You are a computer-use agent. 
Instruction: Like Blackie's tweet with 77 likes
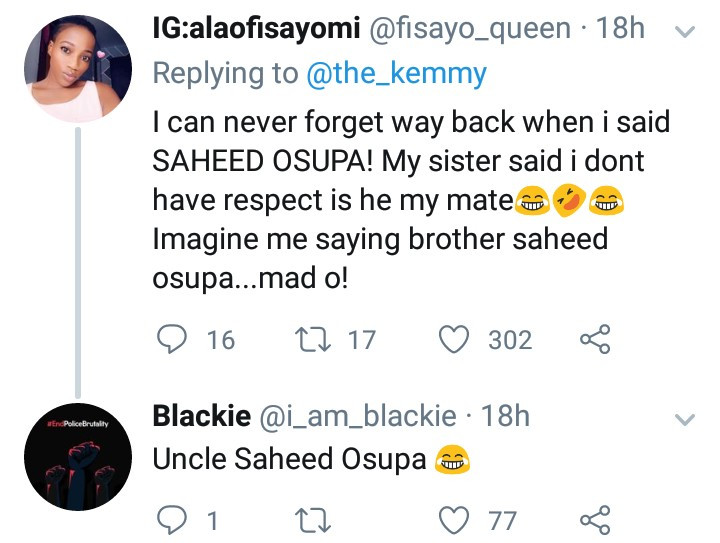pyautogui.click(x=454, y=520)
